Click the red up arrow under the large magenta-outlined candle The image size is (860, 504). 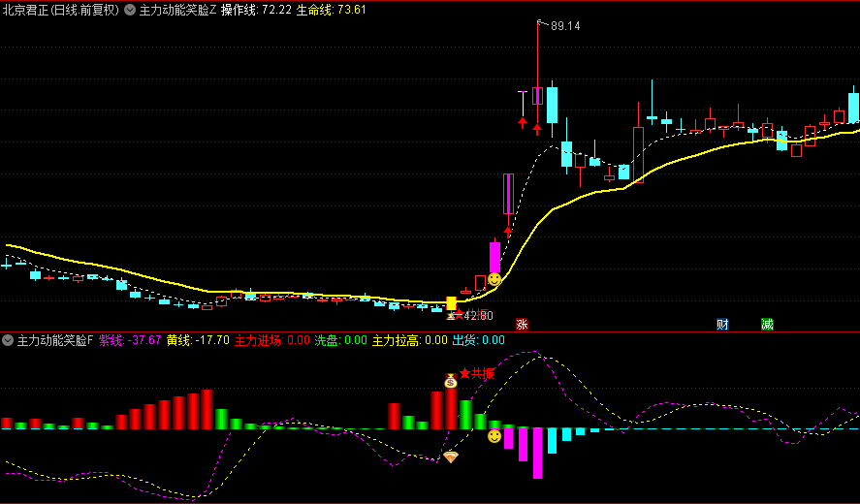[508, 231]
